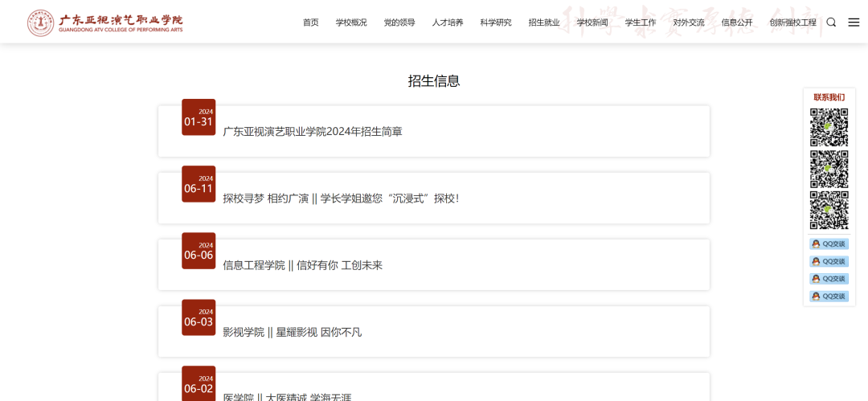Select 信息公开 in navigation bar

(737, 23)
